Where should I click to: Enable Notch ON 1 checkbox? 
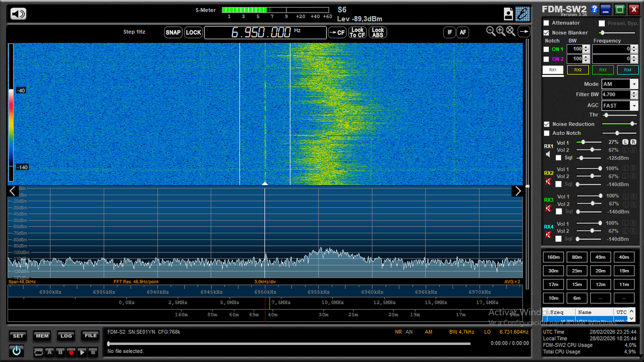tap(546, 49)
